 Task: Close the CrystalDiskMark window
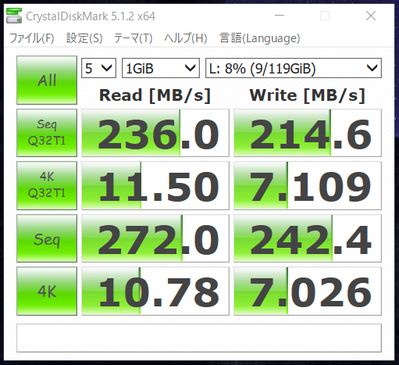point(371,16)
